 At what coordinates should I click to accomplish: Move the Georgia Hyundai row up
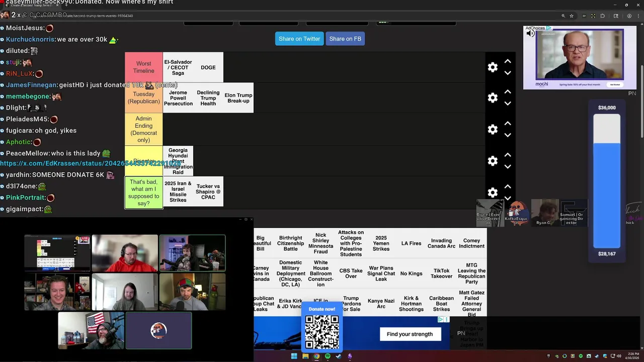point(508,155)
